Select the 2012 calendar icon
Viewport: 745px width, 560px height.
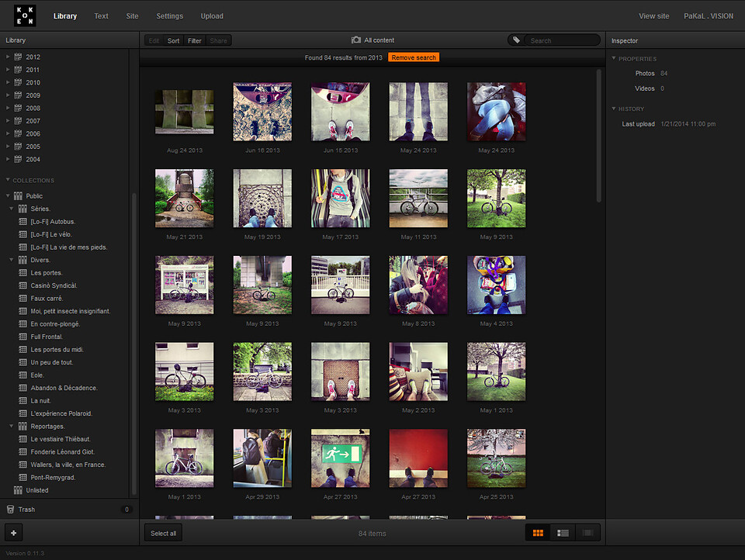pyautogui.click(x=18, y=57)
